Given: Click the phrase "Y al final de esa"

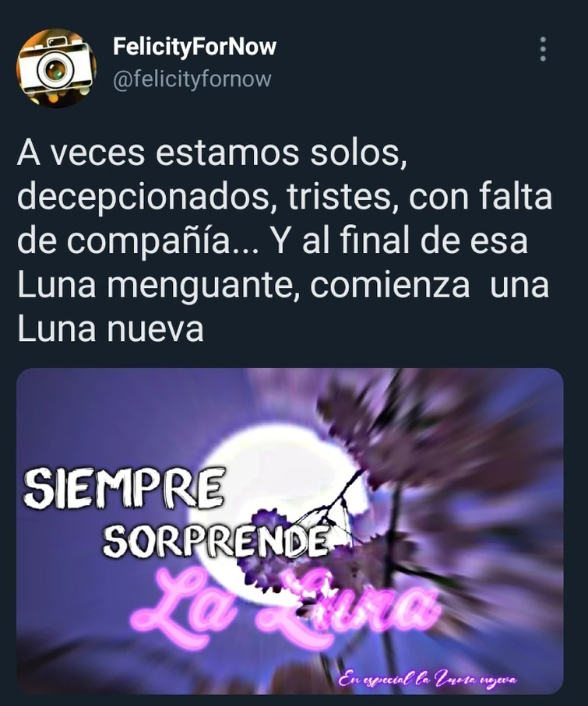Looking at the screenshot, I should 400,241.
